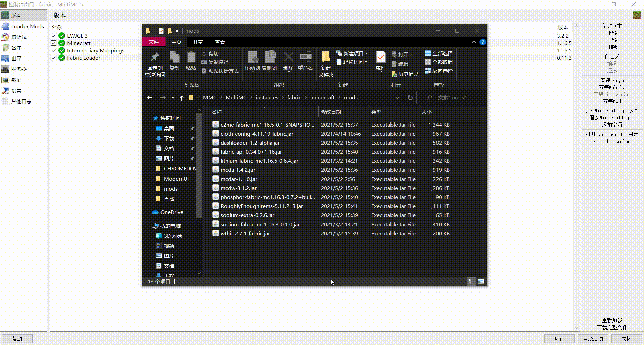Open the View (查看) ribbon tab
Viewport: 644px width, 345px height.
click(220, 42)
